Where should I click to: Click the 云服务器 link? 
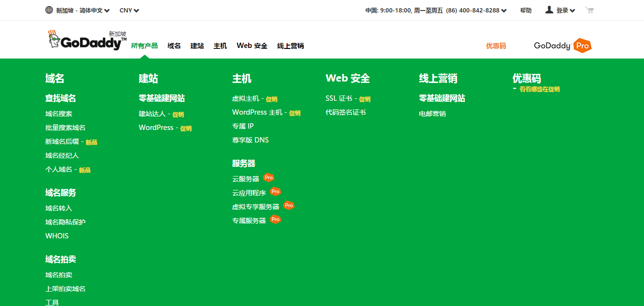(246, 179)
